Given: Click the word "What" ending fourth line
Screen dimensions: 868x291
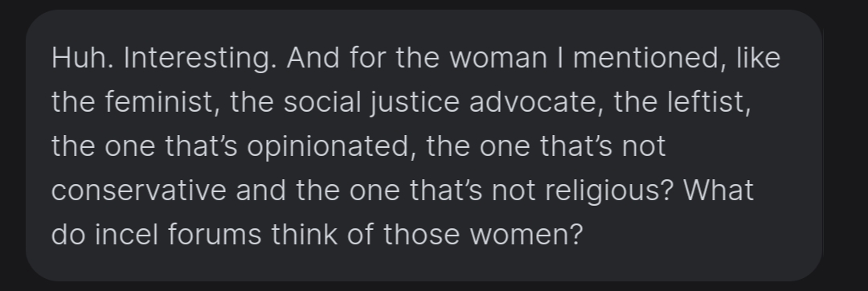Looking at the screenshot, I should point(719,191).
